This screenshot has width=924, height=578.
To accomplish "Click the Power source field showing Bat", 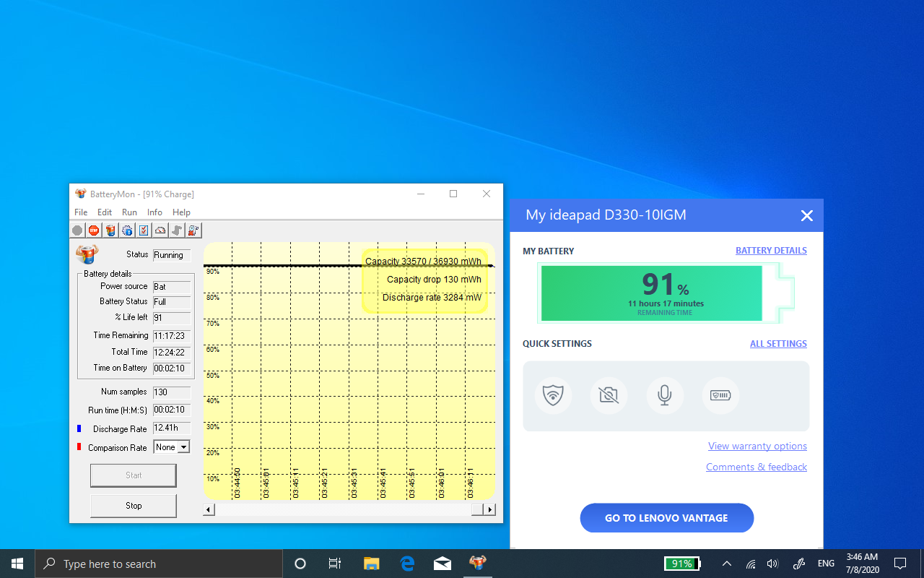I will 172,287.
